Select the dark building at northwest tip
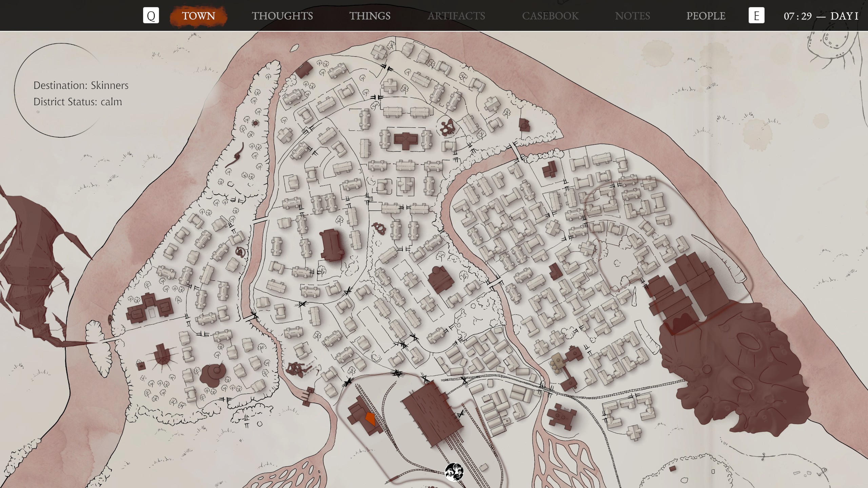The image size is (868, 488). (303, 70)
